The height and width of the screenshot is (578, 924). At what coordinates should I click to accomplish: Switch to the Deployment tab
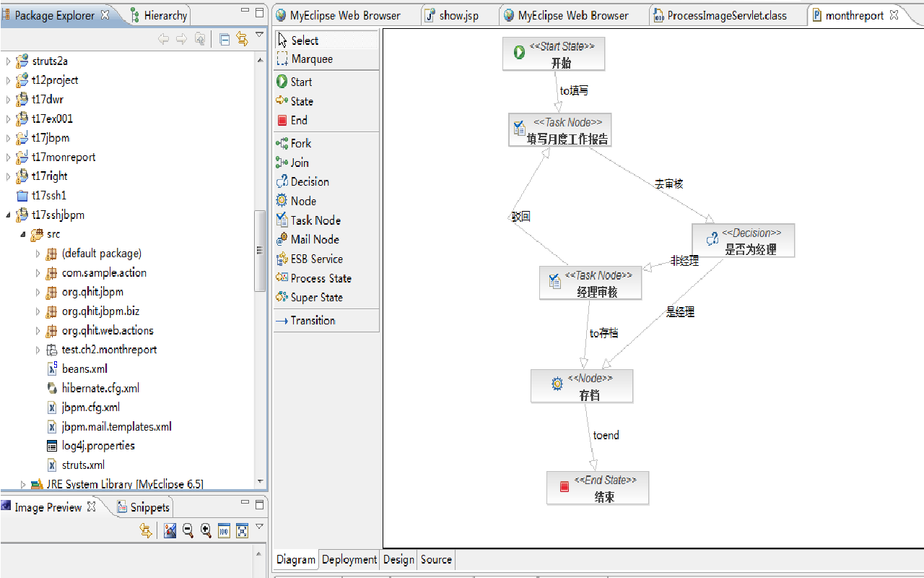point(349,559)
